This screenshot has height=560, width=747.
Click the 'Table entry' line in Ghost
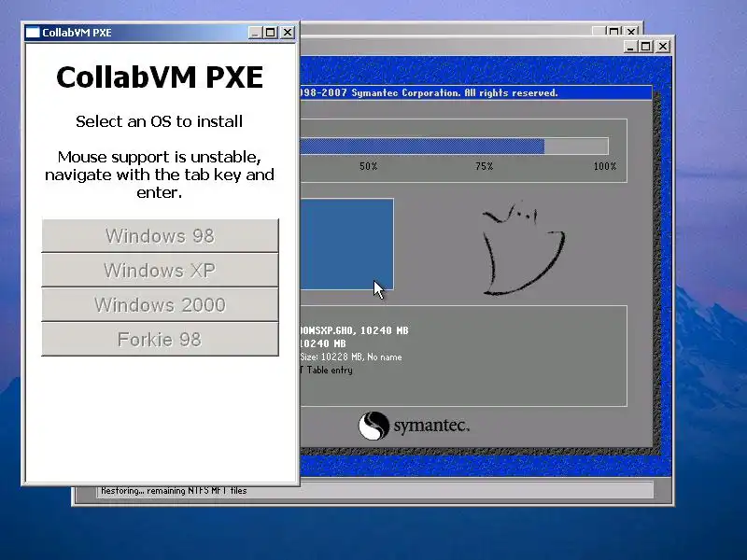pos(327,370)
